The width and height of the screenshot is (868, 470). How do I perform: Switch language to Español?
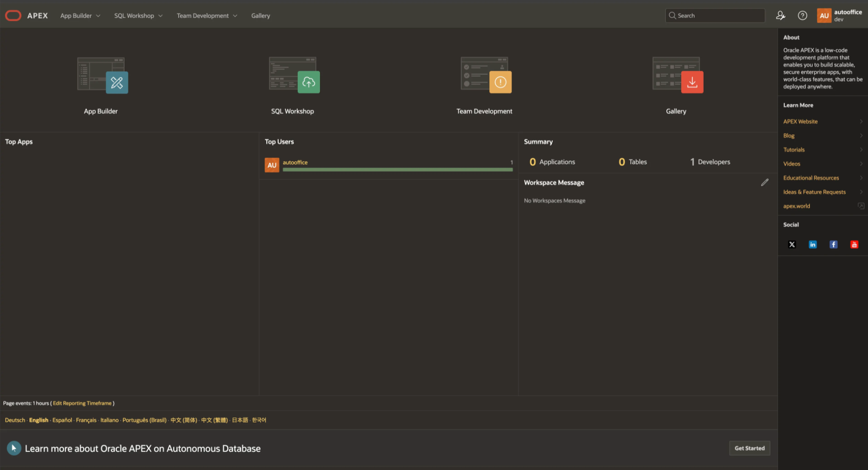pos(62,420)
